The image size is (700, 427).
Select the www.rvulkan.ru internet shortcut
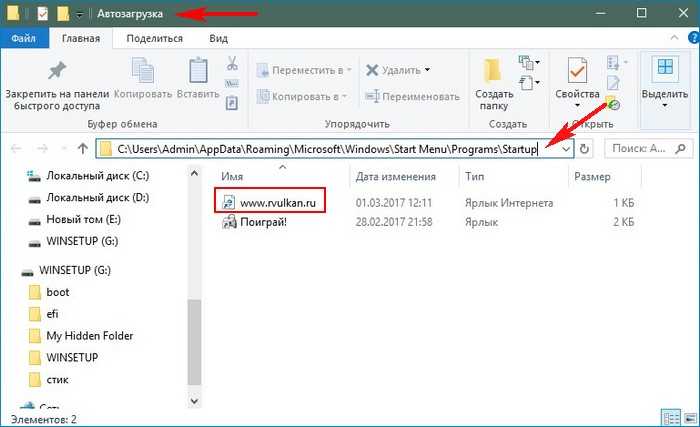(270, 203)
